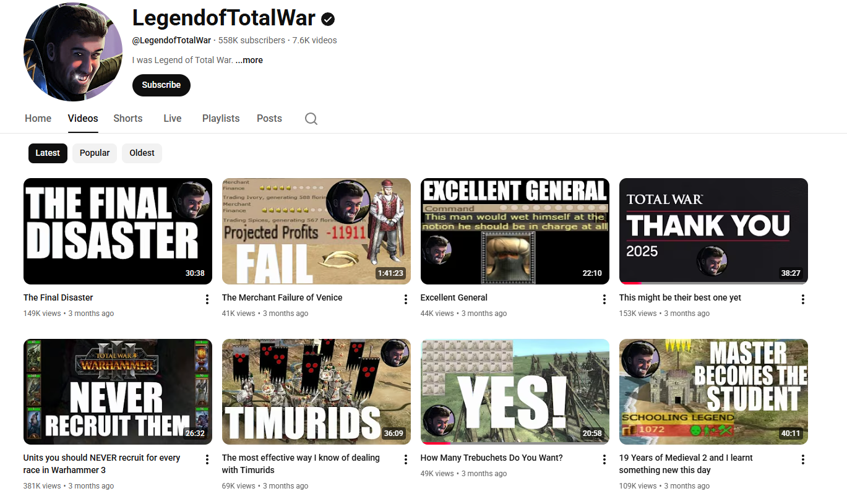Switch to the Home tab
847x504 pixels.
click(38, 118)
